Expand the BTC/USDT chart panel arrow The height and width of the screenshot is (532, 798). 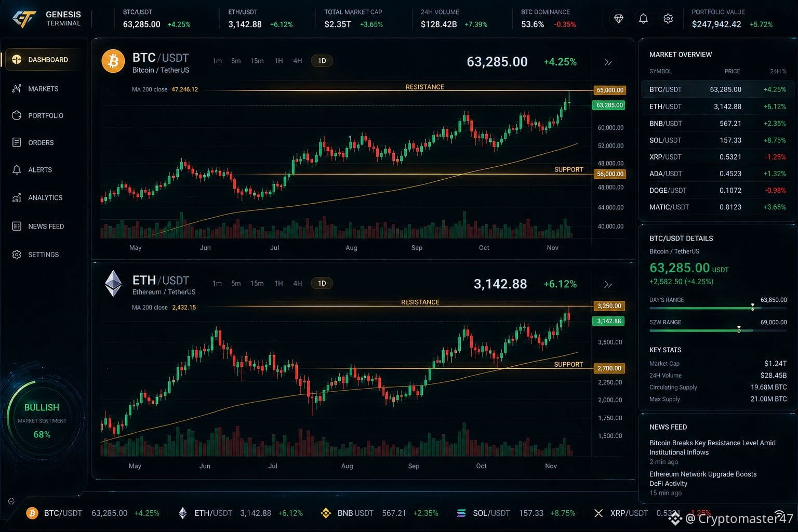pyautogui.click(x=608, y=62)
